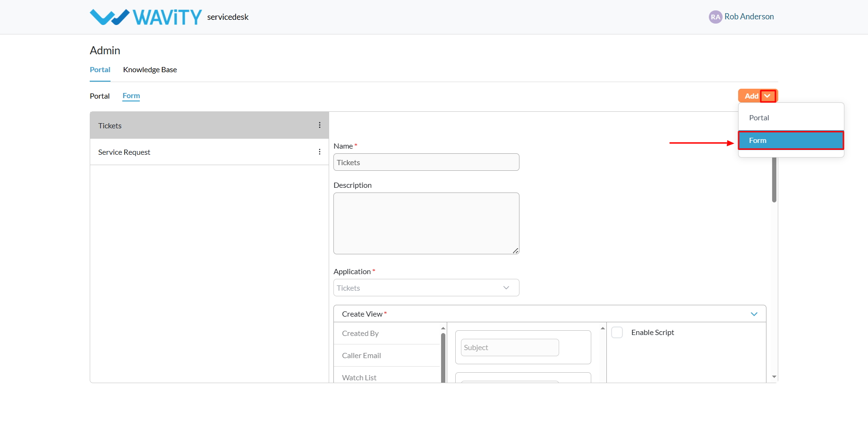Click the field list scrollbar
Screen dimensions: 868x427
443,358
